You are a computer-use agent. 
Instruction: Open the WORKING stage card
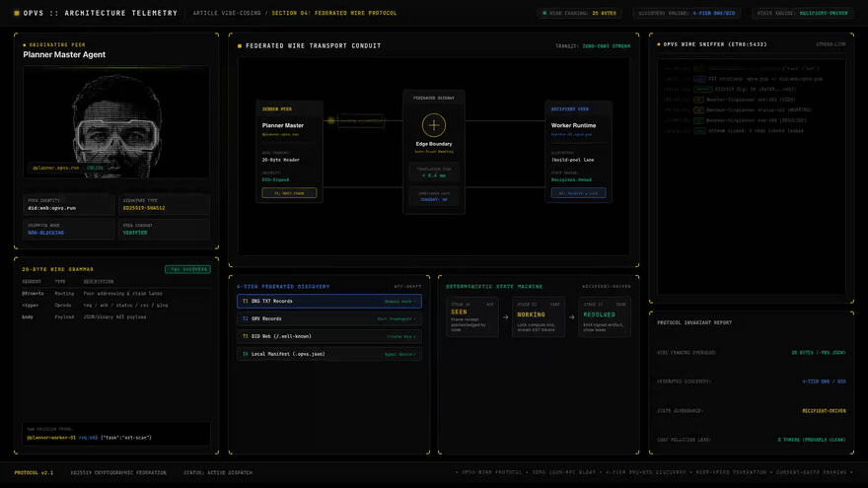click(x=539, y=317)
